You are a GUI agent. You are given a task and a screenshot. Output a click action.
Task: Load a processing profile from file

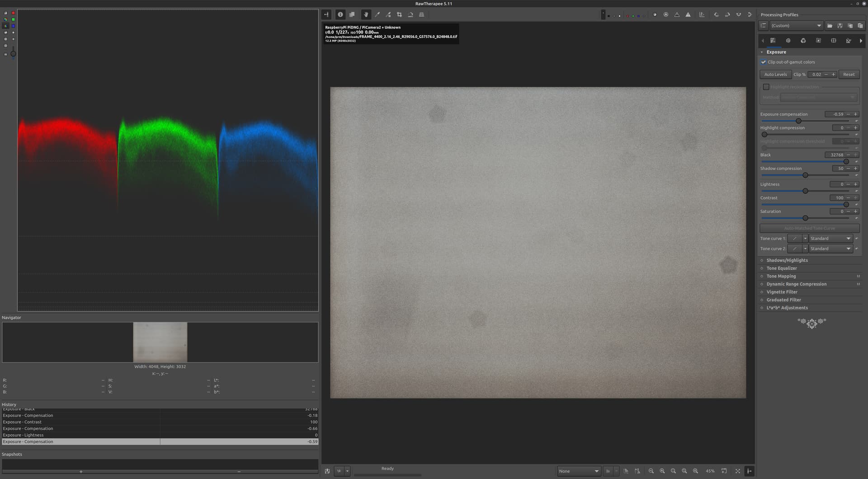830,26
